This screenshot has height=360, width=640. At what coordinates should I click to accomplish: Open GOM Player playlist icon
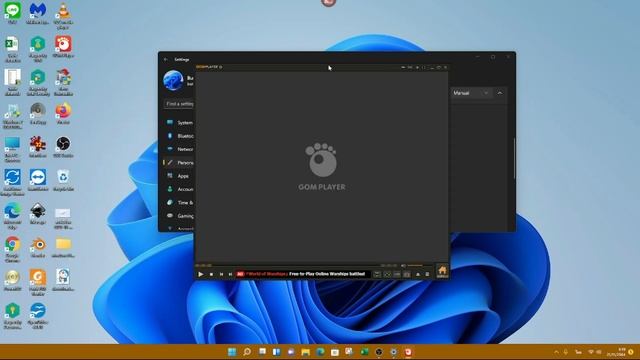tap(427, 275)
